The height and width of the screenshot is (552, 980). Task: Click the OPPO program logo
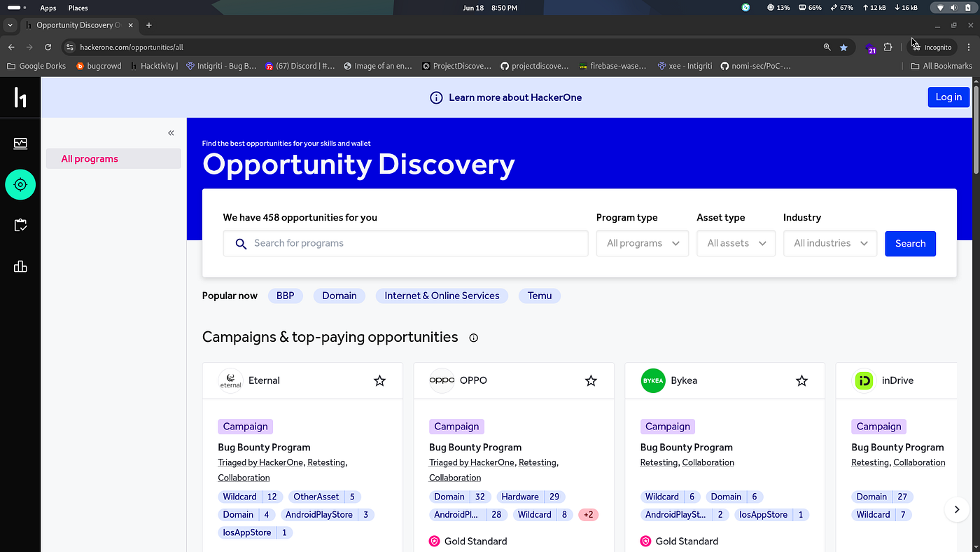coord(442,380)
